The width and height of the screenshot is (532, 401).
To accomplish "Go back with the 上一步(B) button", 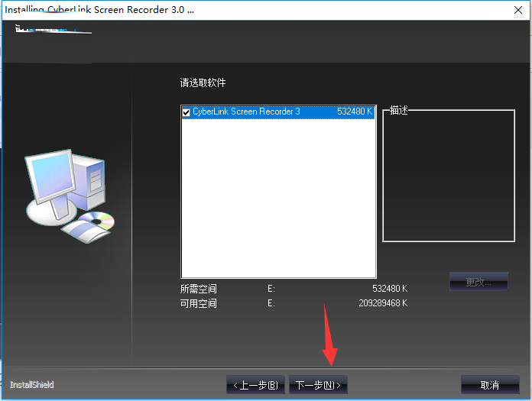I will point(255,385).
